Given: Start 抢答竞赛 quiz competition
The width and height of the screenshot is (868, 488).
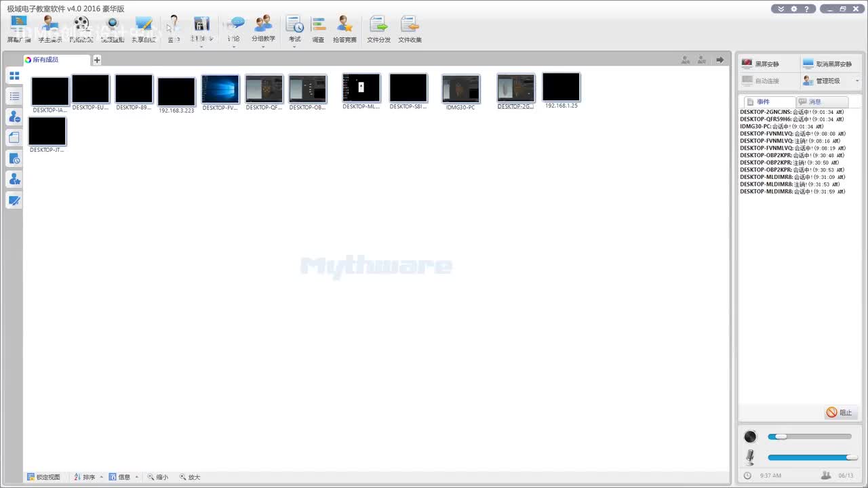Looking at the screenshot, I should point(344,30).
